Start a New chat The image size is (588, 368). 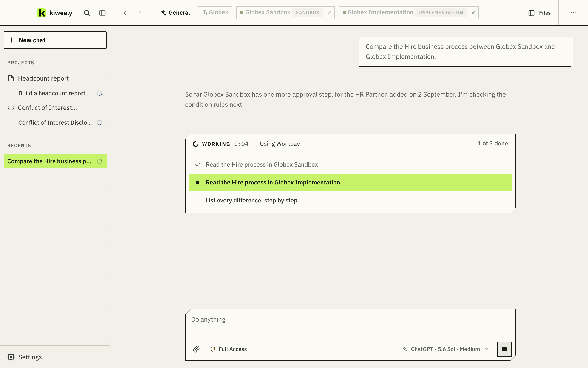[55, 40]
